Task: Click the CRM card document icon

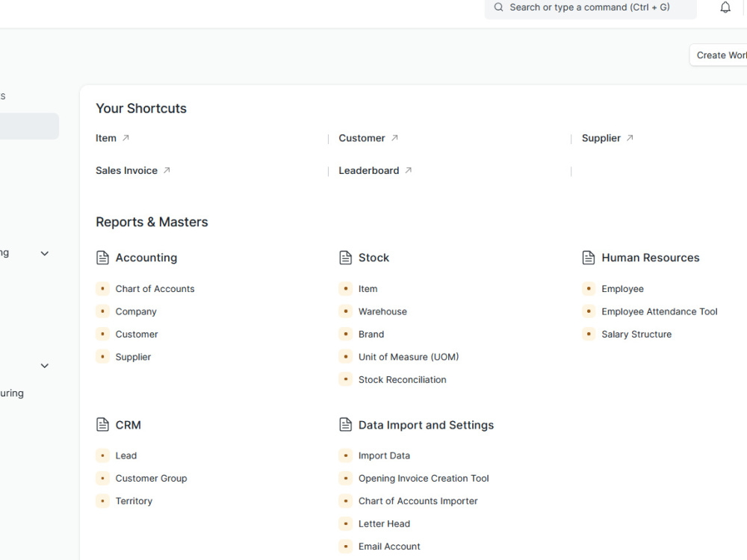Action: pyautogui.click(x=102, y=424)
